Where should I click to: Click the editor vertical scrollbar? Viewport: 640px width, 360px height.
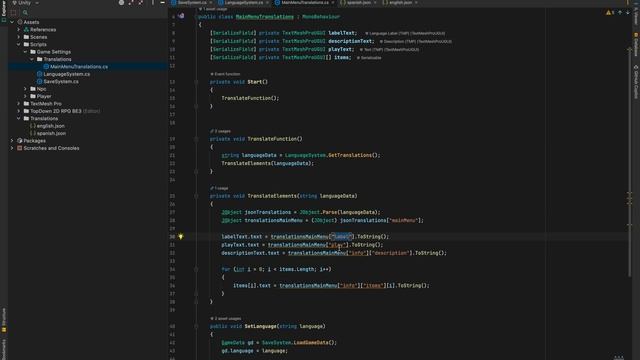pyautogui.click(x=629, y=162)
